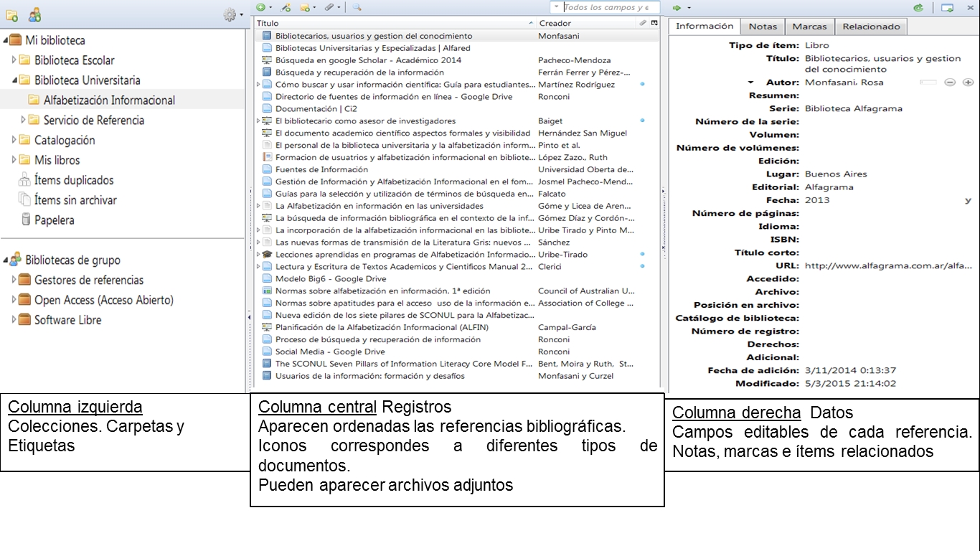
Task: Remove the author with the minus button
Action: [x=949, y=83]
